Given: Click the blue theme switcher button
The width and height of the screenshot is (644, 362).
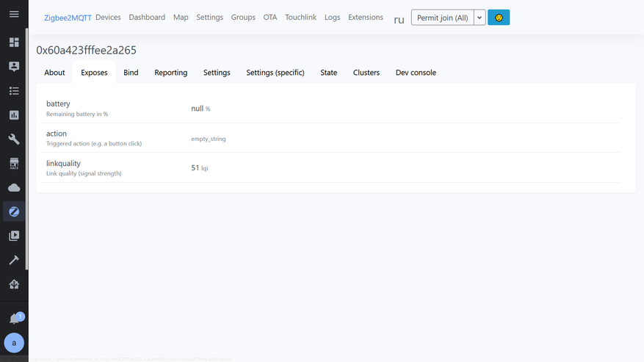Looking at the screenshot, I should click(499, 18).
